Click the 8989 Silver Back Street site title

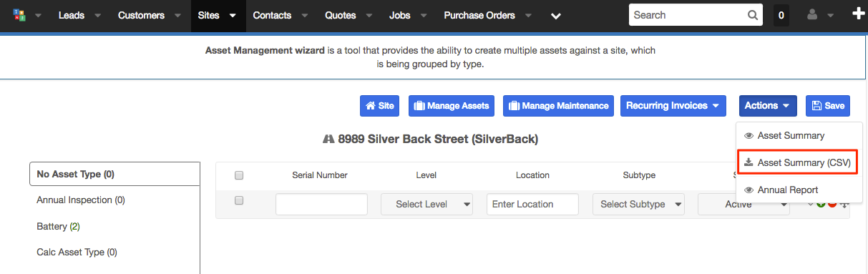(438, 140)
